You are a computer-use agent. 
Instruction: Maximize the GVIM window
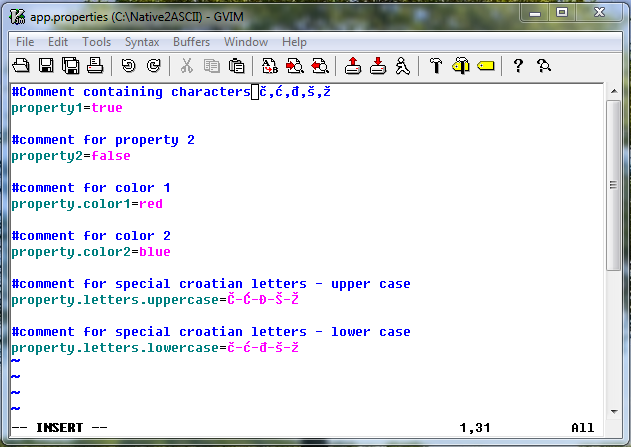point(562,13)
